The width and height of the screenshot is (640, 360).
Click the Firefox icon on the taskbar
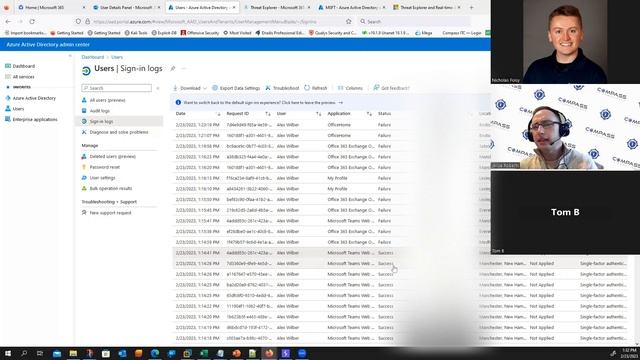269,353
